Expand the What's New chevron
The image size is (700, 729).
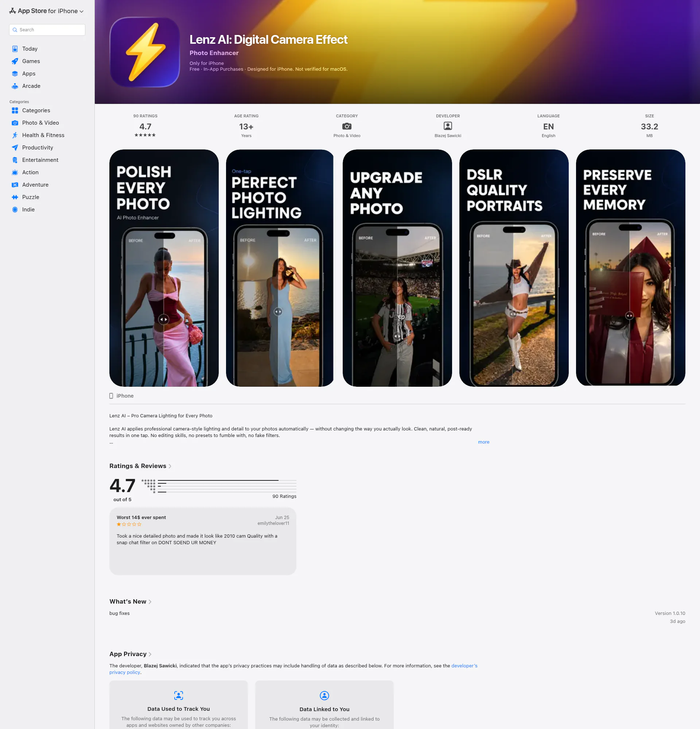(150, 602)
